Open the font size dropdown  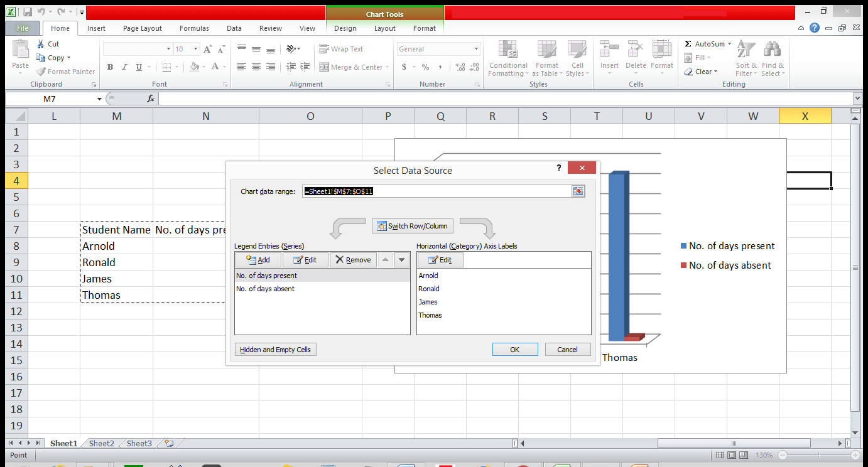point(196,49)
